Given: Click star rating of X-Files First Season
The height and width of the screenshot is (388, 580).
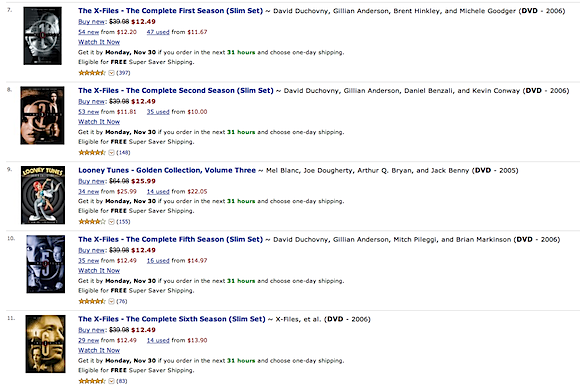Looking at the screenshot, I should (92, 73).
